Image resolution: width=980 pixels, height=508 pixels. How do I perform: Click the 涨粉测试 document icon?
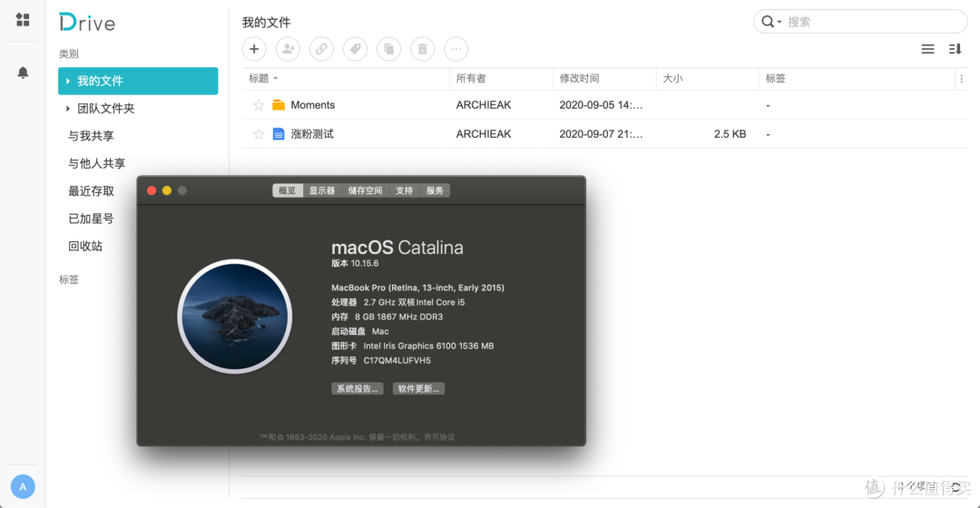click(279, 133)
